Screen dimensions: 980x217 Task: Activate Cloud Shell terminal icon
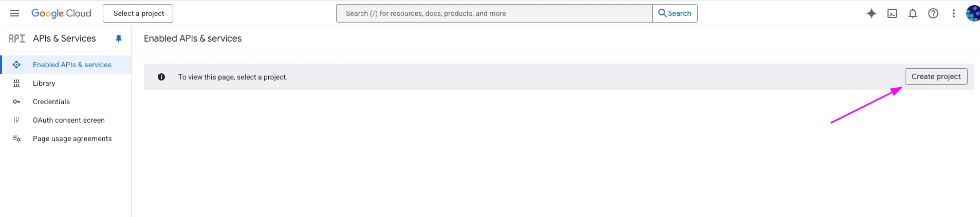click(x=892, y=13)
